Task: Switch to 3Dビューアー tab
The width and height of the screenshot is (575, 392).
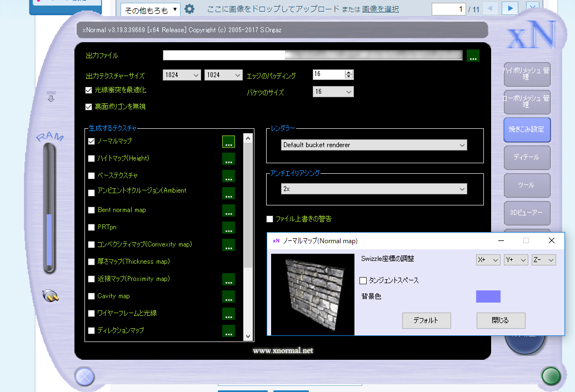Action: (x=527, y=213)
